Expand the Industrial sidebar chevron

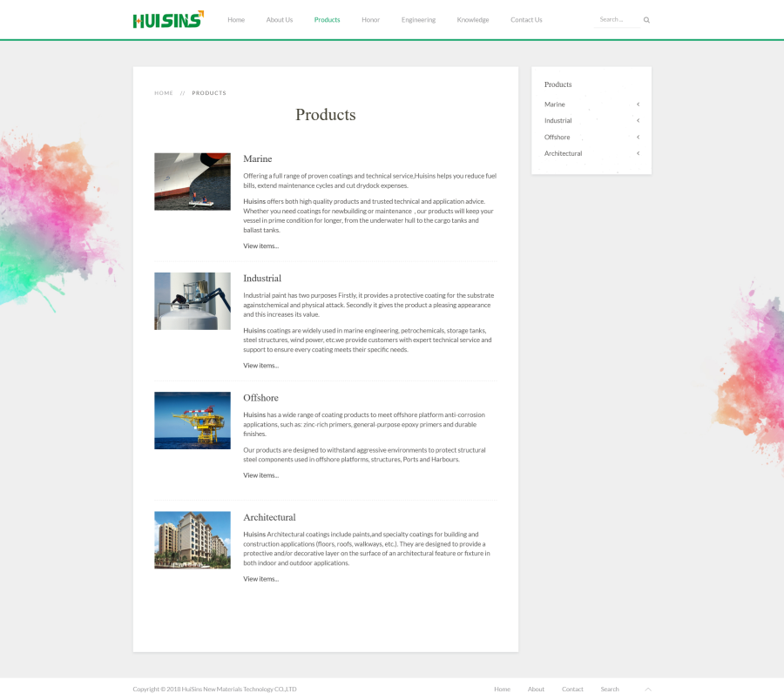(x=638, y=121)
